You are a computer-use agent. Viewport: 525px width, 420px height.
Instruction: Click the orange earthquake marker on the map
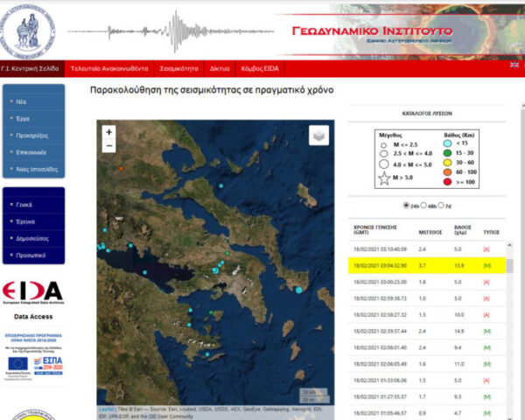(122, 168)
